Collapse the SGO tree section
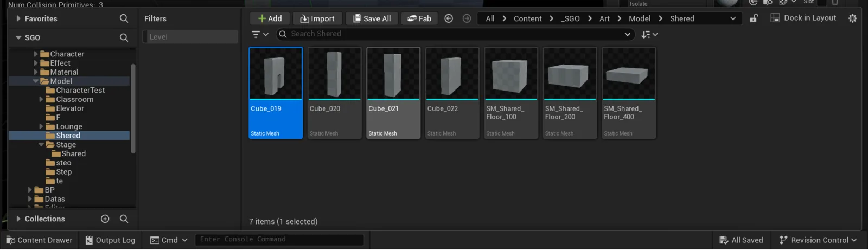Viewport: 868px width, 250px height. 18,37
